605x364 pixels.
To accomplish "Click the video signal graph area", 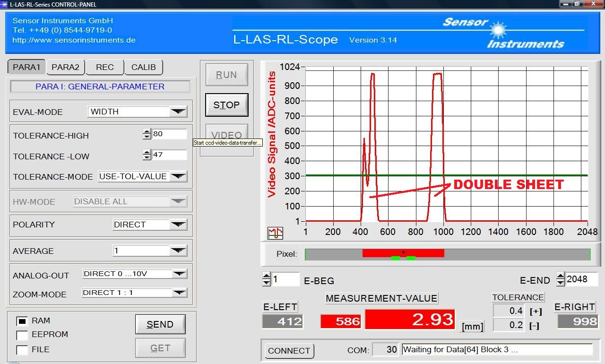I will [447, 144].
